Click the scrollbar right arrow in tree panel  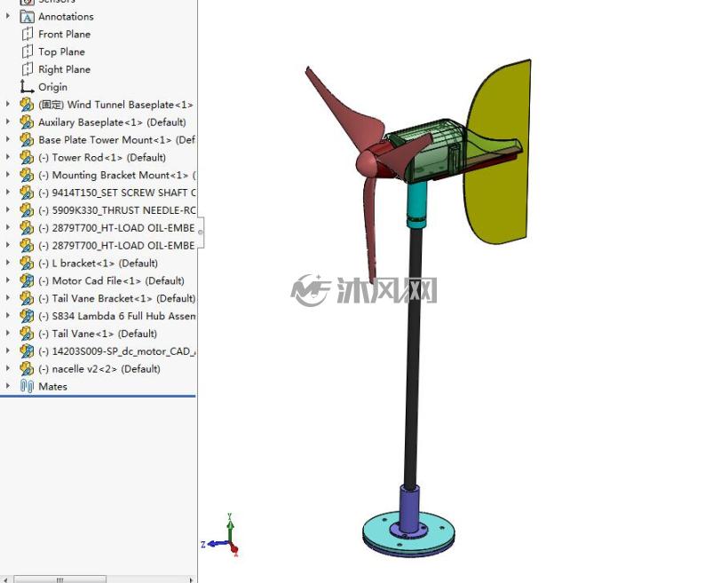click(x=191, y=579)
